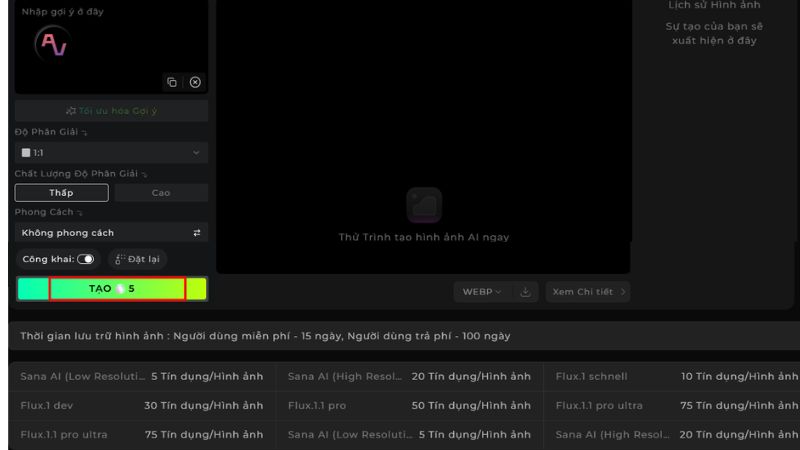This screenshot has width=800, height=450.
Task: Click the swap icon beside Không phong cách
Action: 197,233
